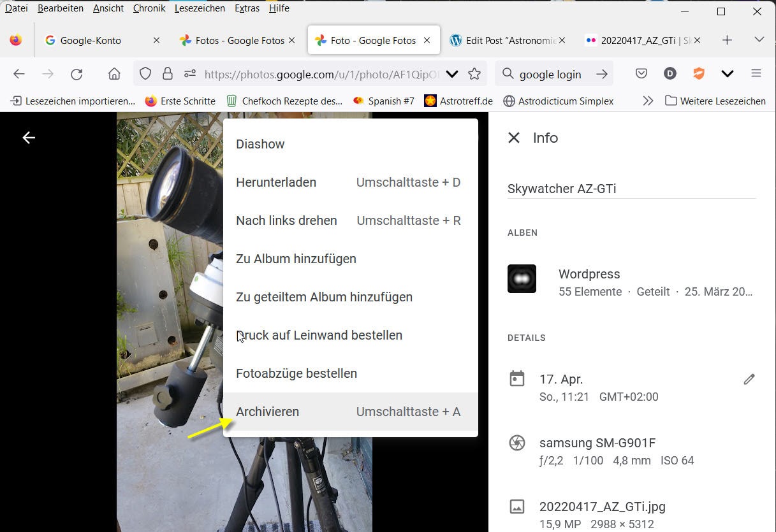The image size is (776, 532).
Task: Open the Astrotreff.de bookmark
Action: pos(458,101)
